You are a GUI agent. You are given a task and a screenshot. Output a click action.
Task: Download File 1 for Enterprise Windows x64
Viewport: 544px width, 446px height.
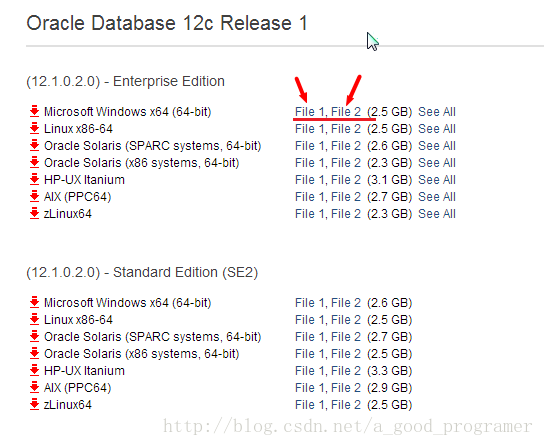(x=309, y=112)
